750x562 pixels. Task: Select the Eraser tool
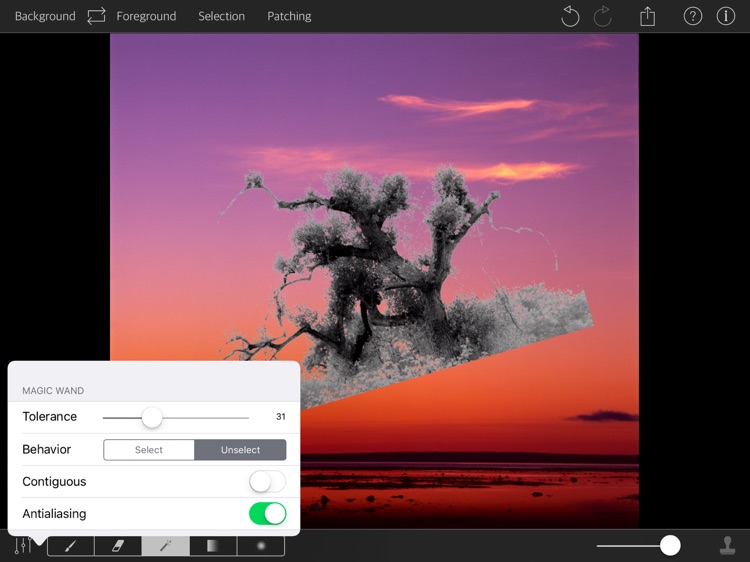click(x=118, y=546)
